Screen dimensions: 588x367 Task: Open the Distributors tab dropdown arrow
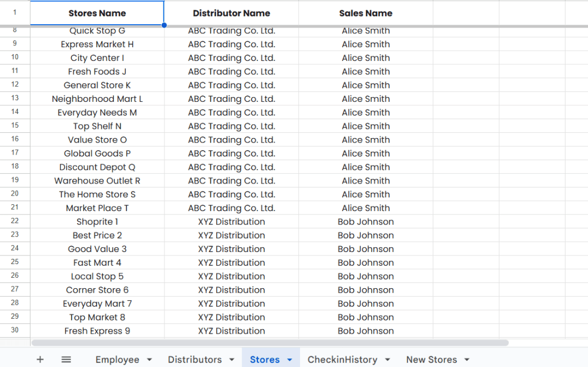(x=232, y=360)
